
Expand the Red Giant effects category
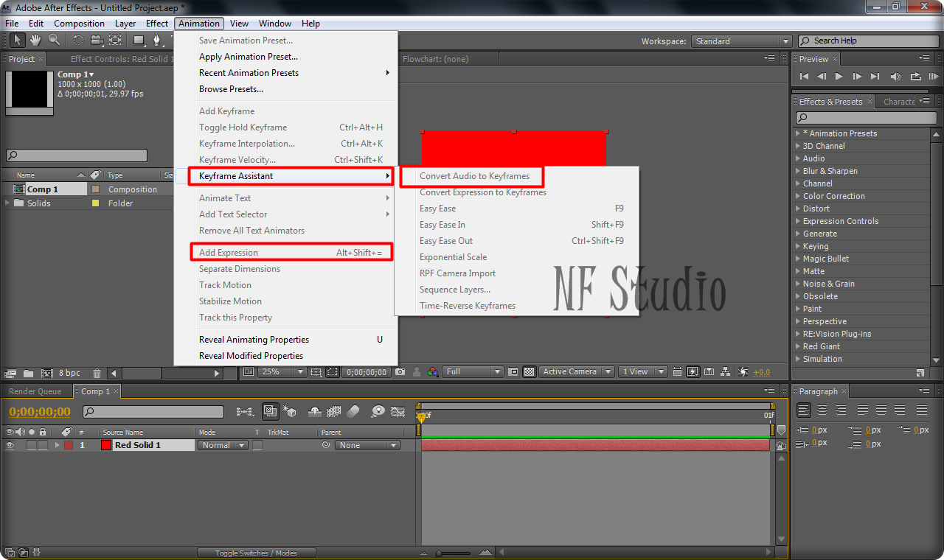point(797,346)
